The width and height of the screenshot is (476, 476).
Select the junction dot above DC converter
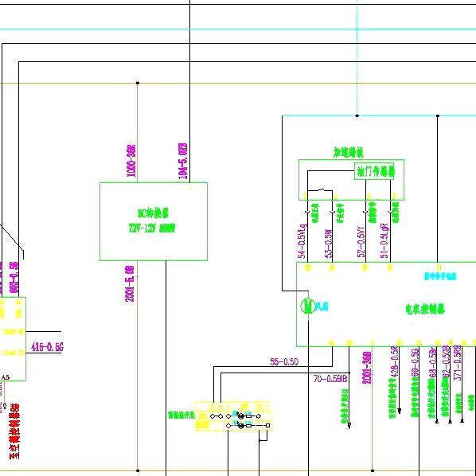click(x=138, y=83)
